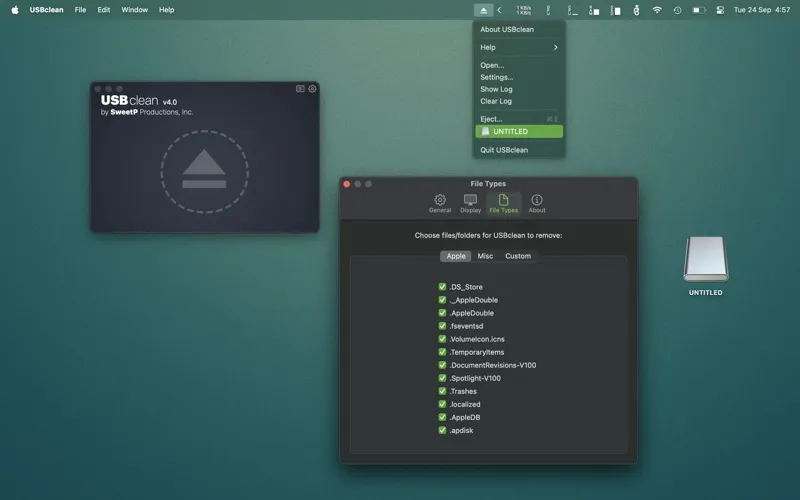Uncheck the .localized checkbox
The width and height of the screenshot is (800, 500).
[442, 404]
